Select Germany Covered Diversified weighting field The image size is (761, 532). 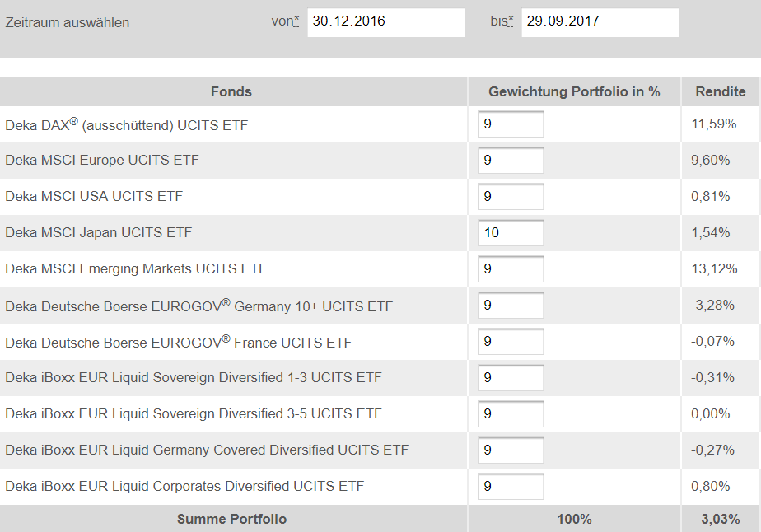click(x=511, y=450)
